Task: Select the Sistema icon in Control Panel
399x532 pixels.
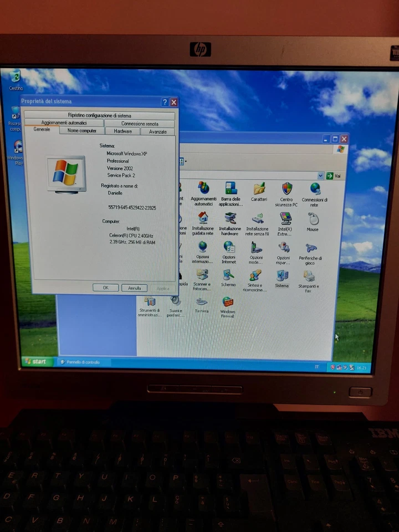Action: [282, 279]
